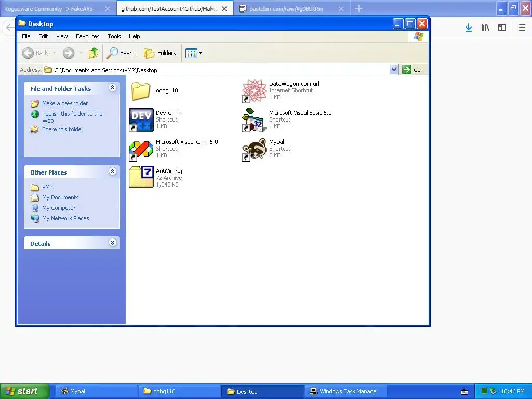Open the browser hamburger menu
Screen dimensions: 532x399
point(522,28)
